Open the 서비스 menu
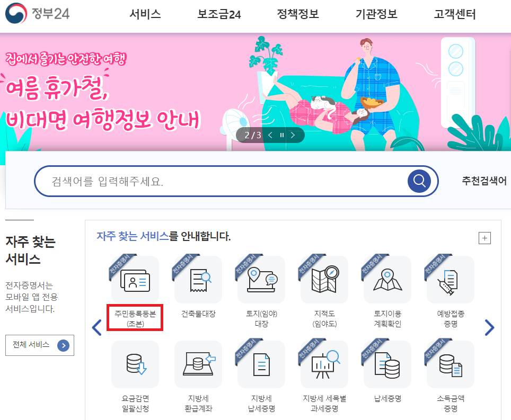The image size is (511, 420). click(145, 14)
